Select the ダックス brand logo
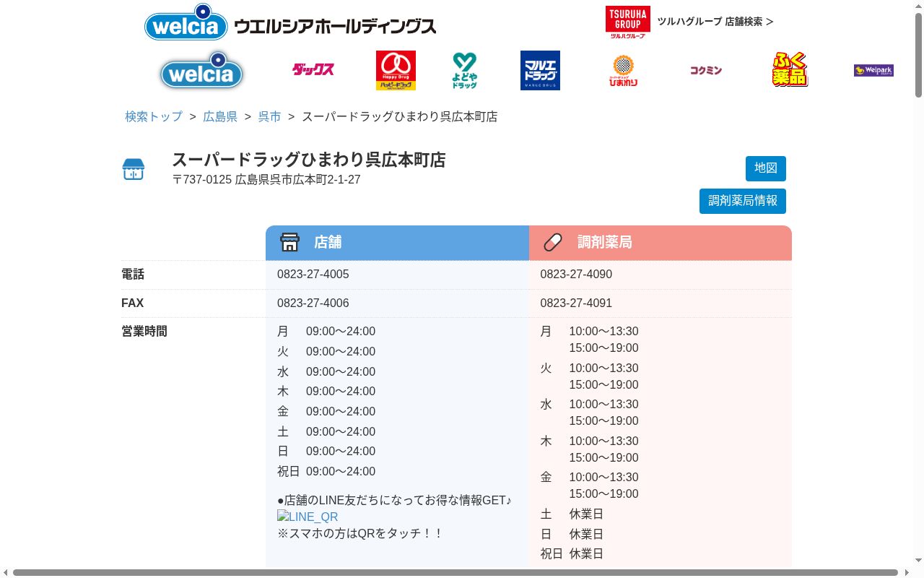Screen dimensions: 924x578 pos(313,70)
